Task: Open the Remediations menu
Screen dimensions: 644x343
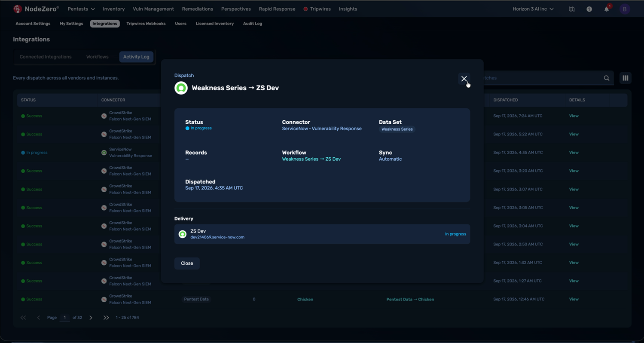Action: coord(197,9)
